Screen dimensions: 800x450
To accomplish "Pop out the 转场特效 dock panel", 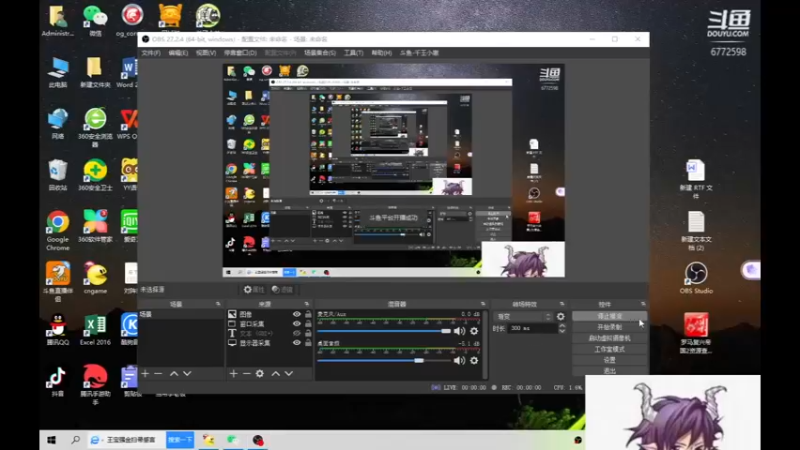I will click(562, 304).
